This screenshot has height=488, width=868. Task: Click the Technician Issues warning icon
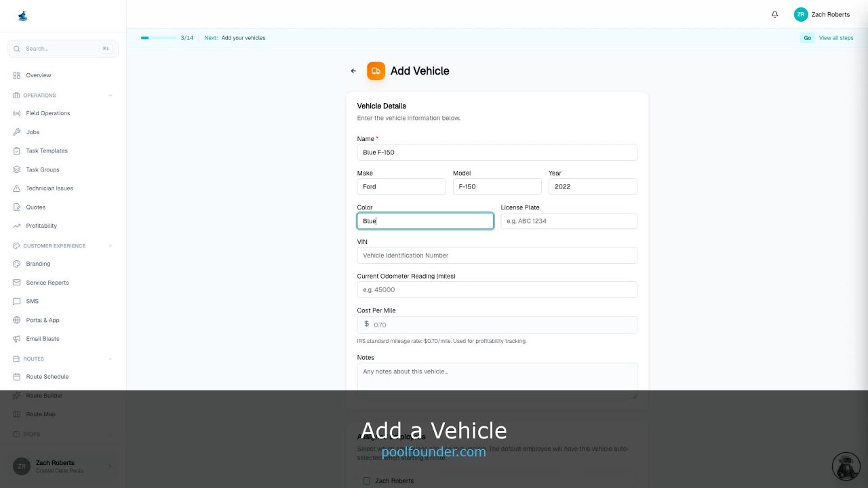(x=17, y=188)
